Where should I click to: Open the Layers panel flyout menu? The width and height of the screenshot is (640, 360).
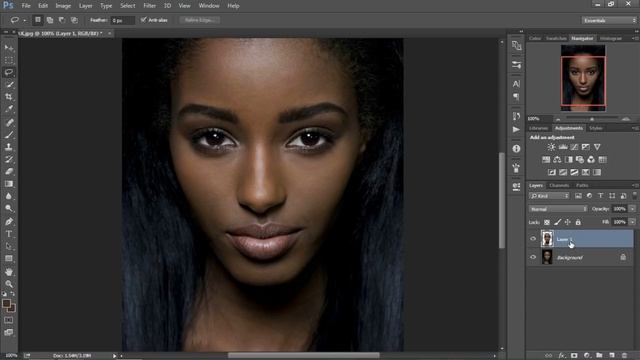635,185
